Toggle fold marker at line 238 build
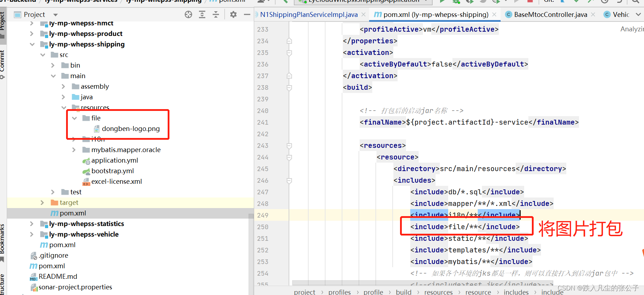 (x=289, y=88)
